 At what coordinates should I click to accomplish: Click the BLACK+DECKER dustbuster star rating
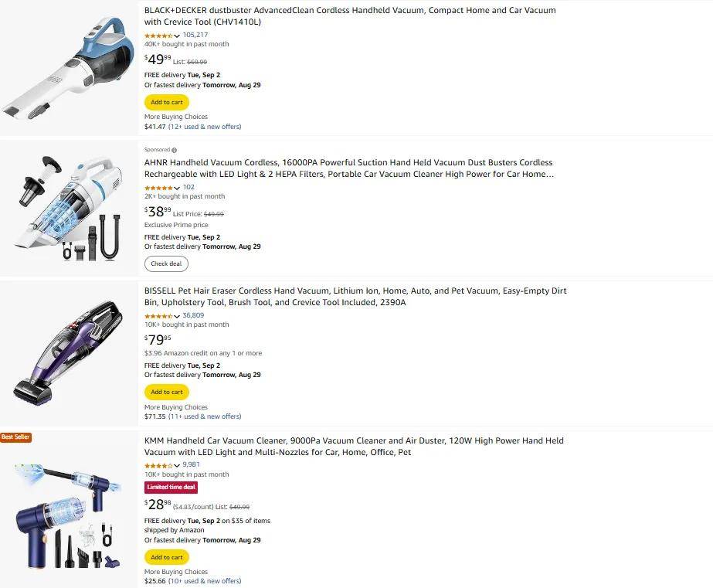pos(158,36)
